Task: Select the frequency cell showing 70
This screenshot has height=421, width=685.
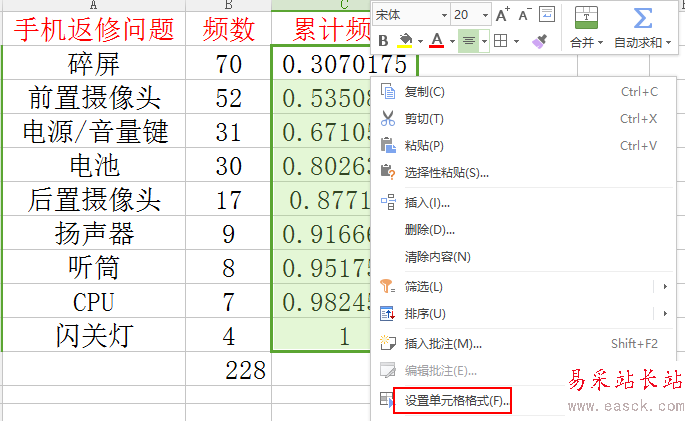Action: pyautogui.click(x=228, y=63)
